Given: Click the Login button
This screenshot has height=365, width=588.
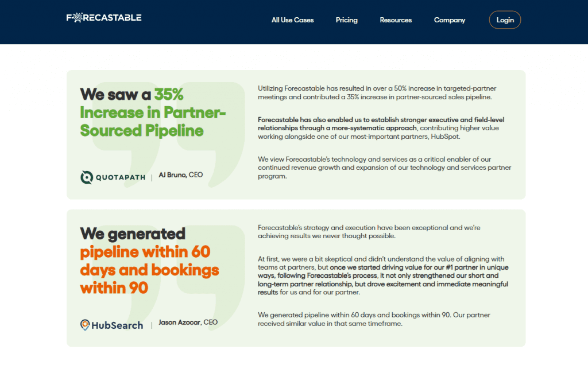Looking at the screenshot, I should tap(505, 20).
